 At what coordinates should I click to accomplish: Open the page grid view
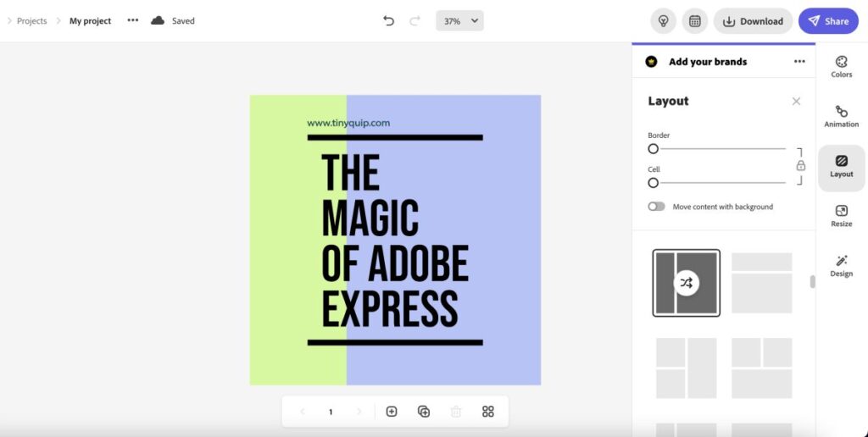pyautogui.click(x=487, y=412)
